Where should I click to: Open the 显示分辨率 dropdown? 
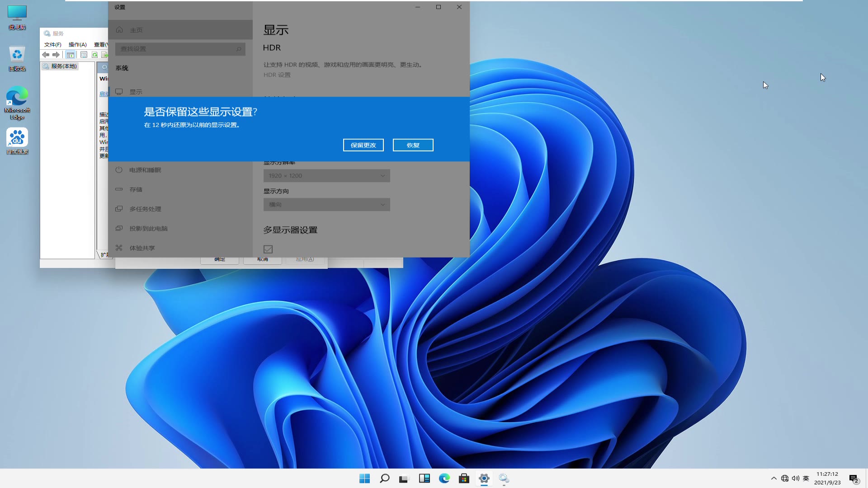click(x=326, y=175)
